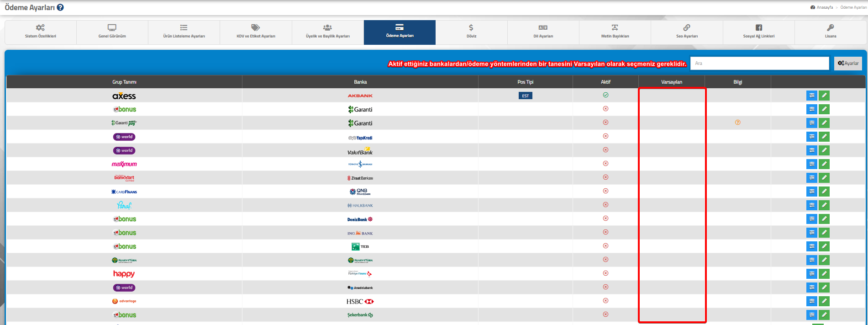Open blue list icon in YapıKredi row
Screen dimensions: 868x325
pos(812,137)
